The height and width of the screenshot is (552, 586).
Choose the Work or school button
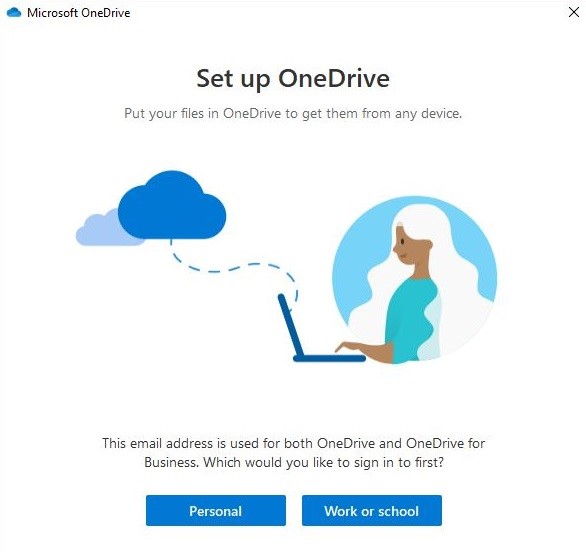[372, 511]
